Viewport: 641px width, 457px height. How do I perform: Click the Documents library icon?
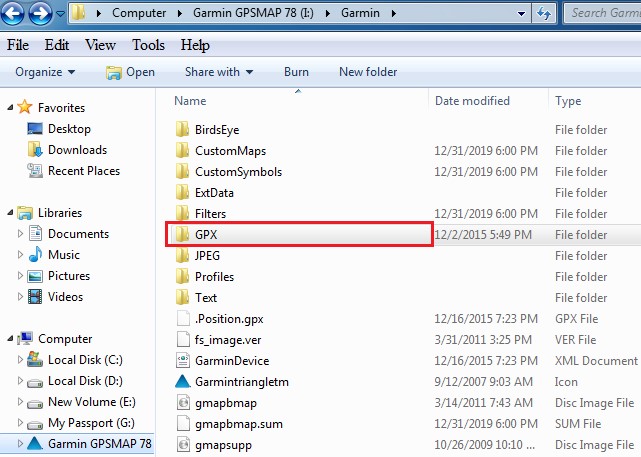[x=35, y=233]
